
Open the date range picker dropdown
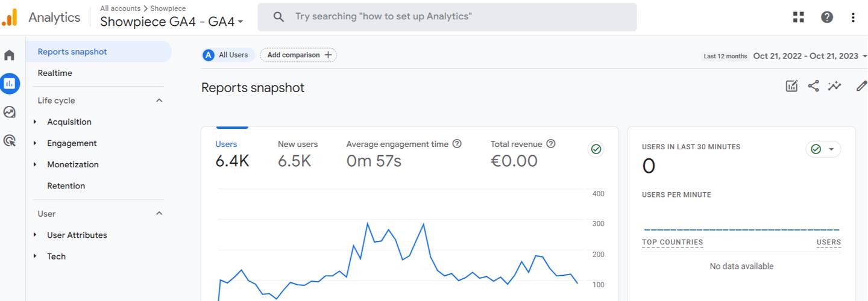(x=808, y=56)
